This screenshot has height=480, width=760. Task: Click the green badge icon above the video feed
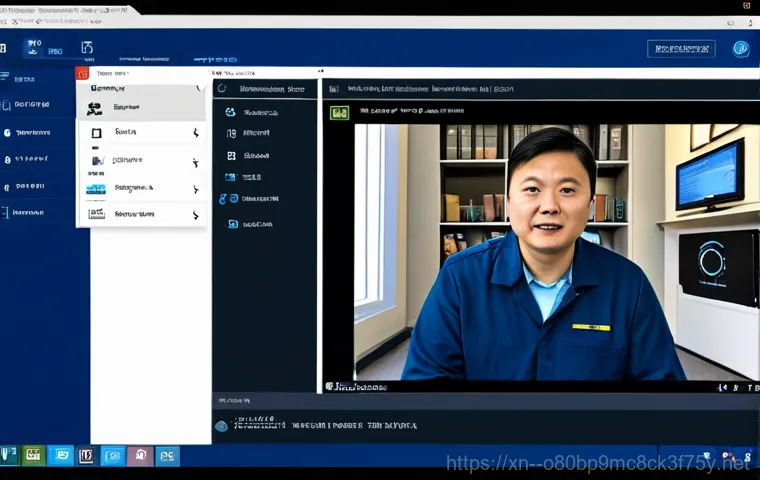339,113
